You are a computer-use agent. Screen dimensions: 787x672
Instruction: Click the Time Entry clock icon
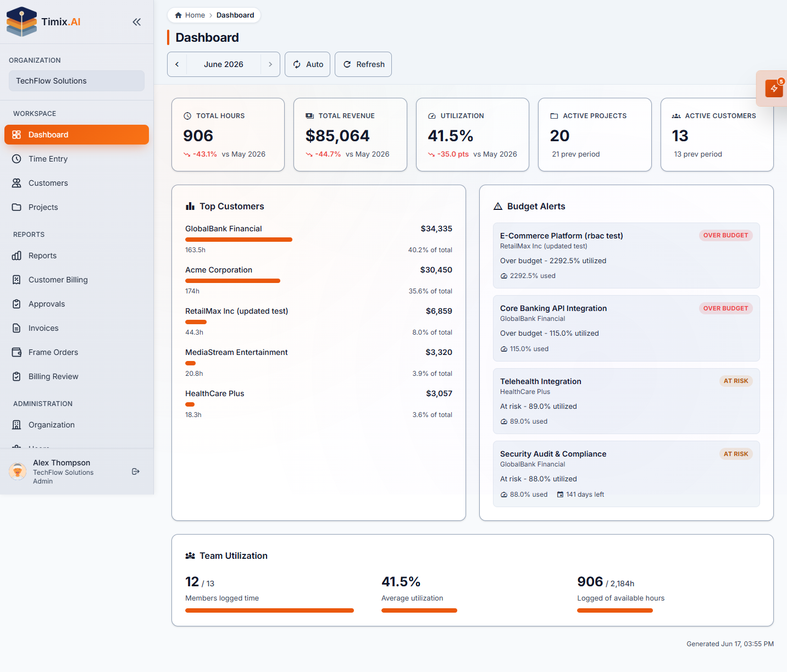(x=16, y=159)
